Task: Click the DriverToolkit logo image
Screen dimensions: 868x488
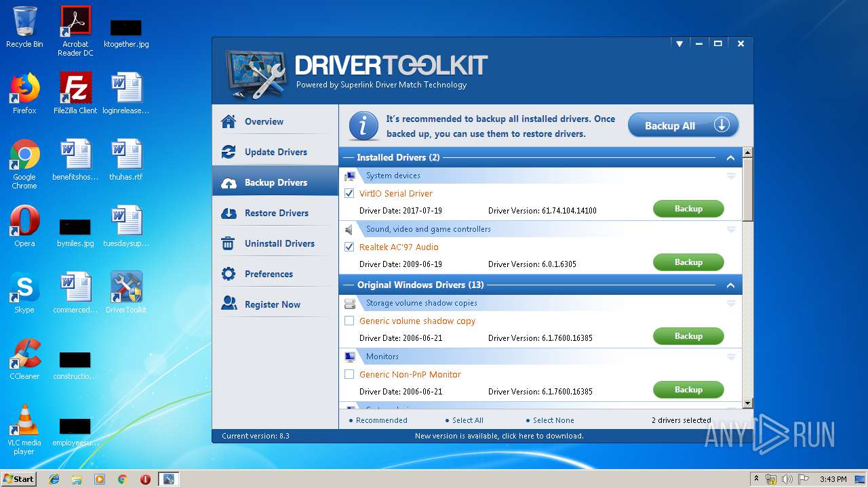Action: click(256, 73)
